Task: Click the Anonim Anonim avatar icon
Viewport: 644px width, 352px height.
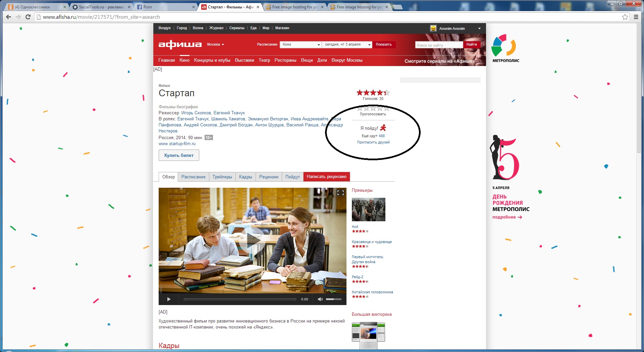Action: tap(433, 28)
